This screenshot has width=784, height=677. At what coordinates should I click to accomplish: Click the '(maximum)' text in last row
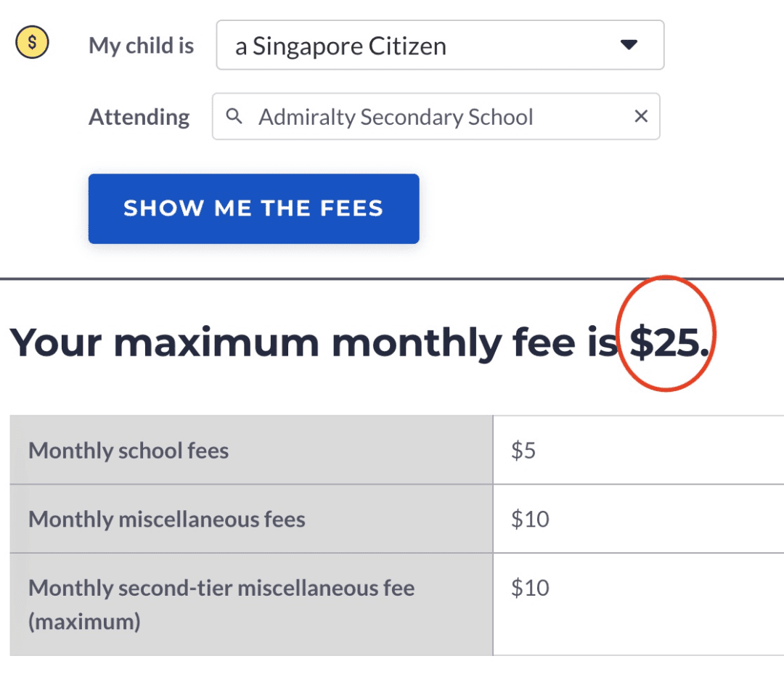tap(84, 622)
